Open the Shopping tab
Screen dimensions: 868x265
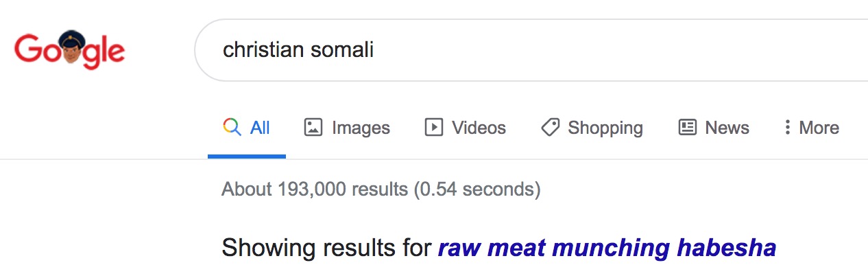pyautogui.click(x=592, y=128)
